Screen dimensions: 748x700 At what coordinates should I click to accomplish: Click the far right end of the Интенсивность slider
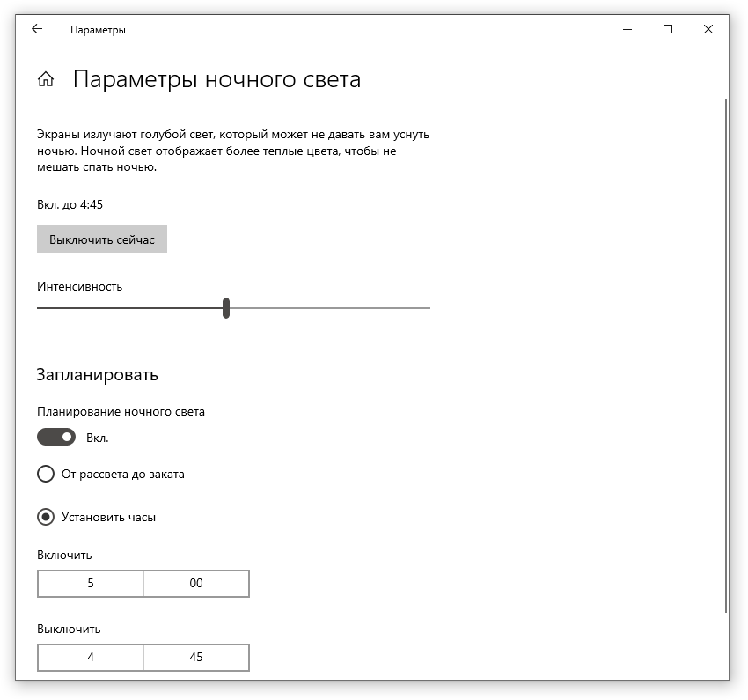click(428, 308)
